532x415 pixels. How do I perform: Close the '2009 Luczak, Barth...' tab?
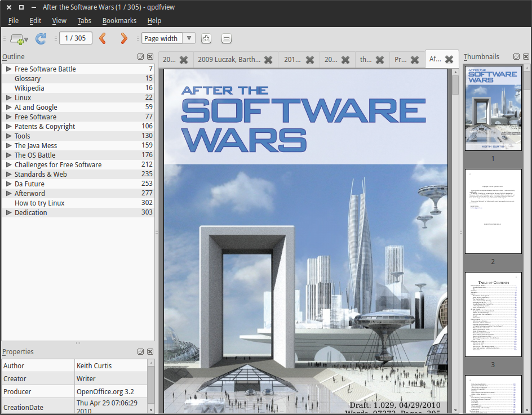click(x=268, y=60)
